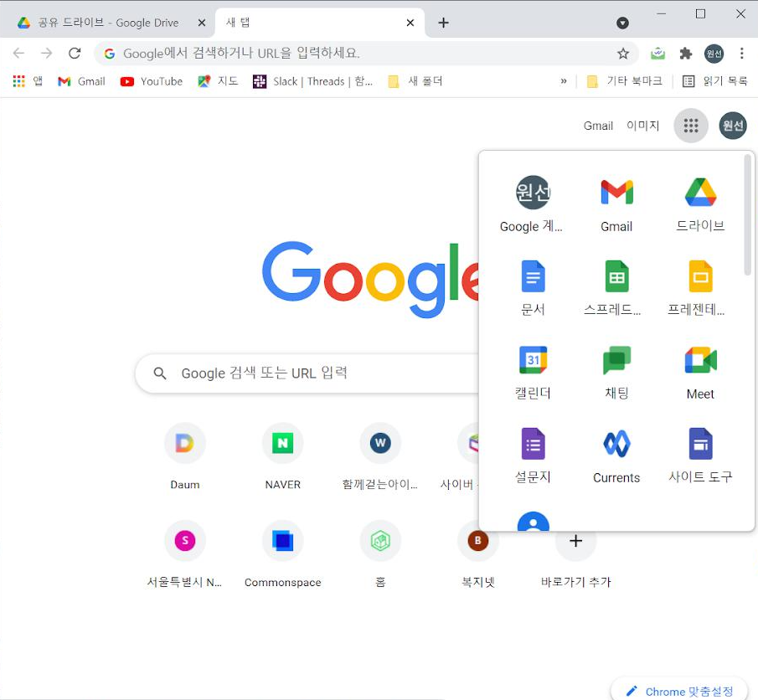Open 복지넷 shortcut
The width and height of the screenshot is (758, 700).
point(477,554)
